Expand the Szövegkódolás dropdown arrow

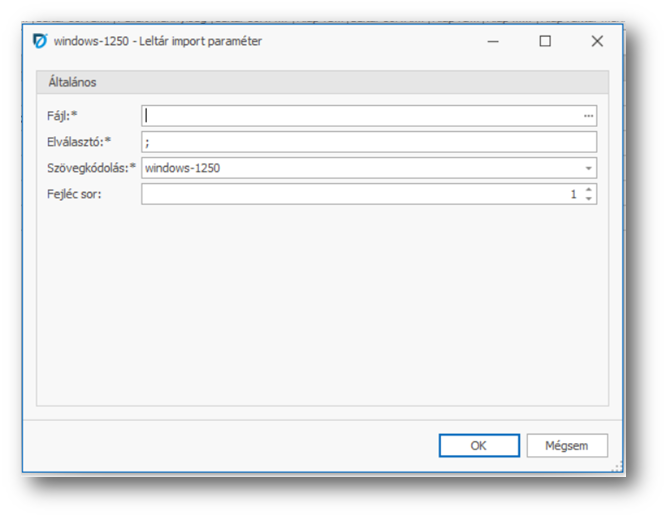pyautogui.click(x=589, y=168)
